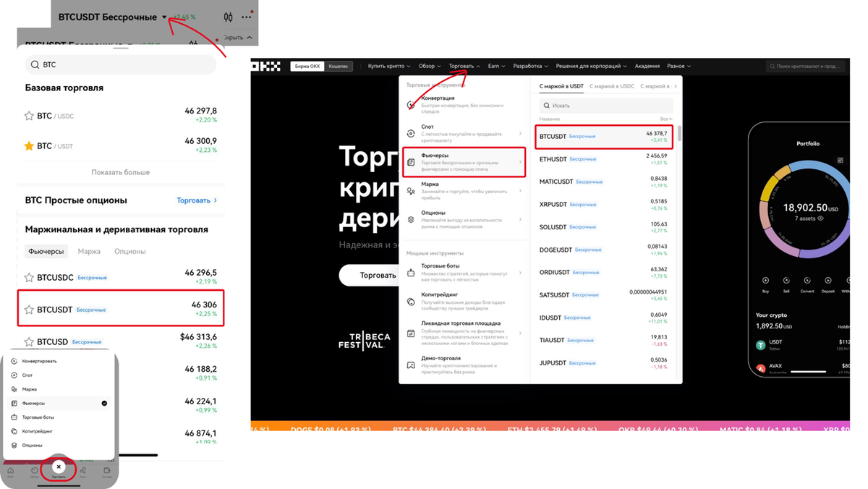This screenshot has width=868, height=489.
Task: Tap the Опционы icon in the mobile popup
Action: point(14,445)
